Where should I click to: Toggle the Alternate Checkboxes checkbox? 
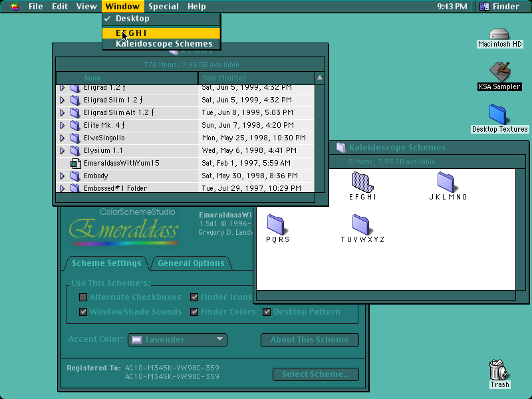coord(83,297)
